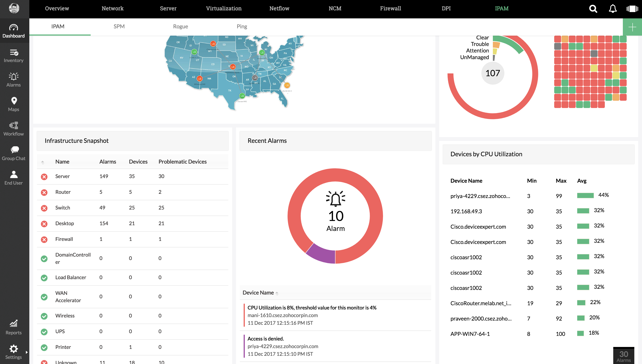Screen dimensions: 642x364
Task: Click the green plus add-widget button
Action: point(632,27)
